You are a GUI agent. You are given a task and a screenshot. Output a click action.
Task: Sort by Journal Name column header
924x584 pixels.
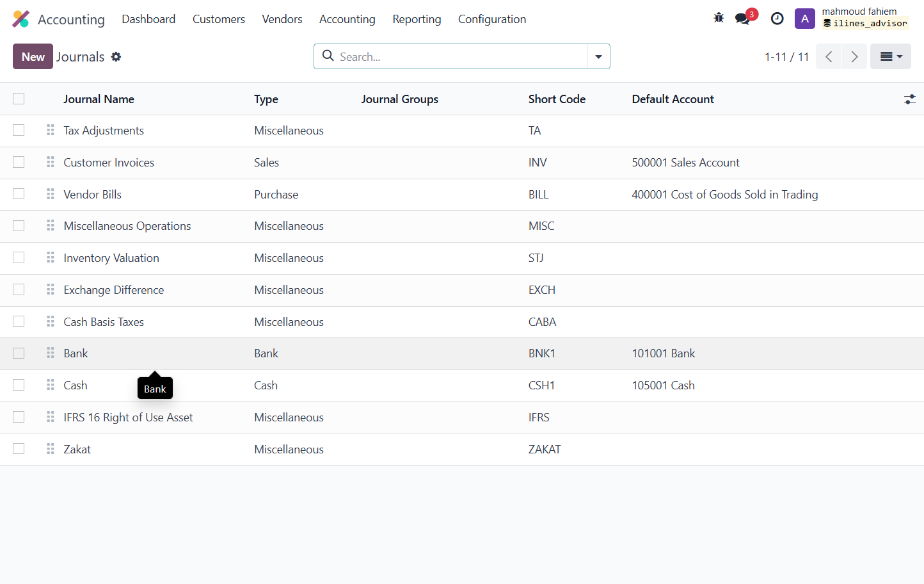tap(99, 99)
